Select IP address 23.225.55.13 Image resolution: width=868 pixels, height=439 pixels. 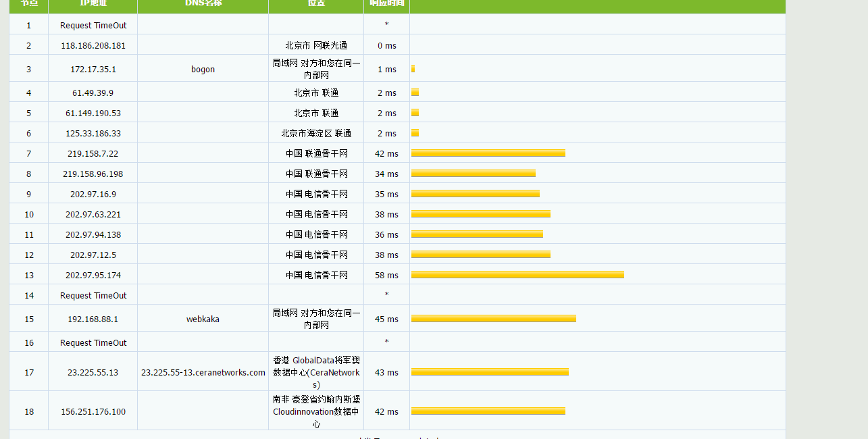(x=93, y=372)
